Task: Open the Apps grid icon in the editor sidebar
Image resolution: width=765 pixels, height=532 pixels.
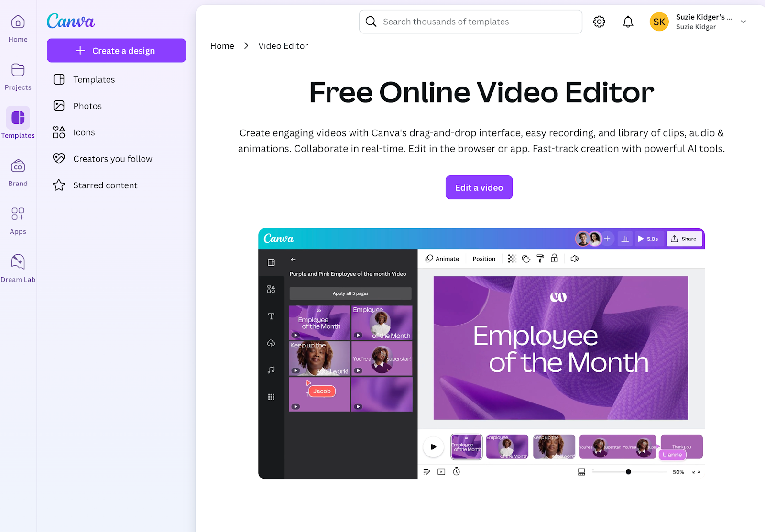Action: coord(271,396)
